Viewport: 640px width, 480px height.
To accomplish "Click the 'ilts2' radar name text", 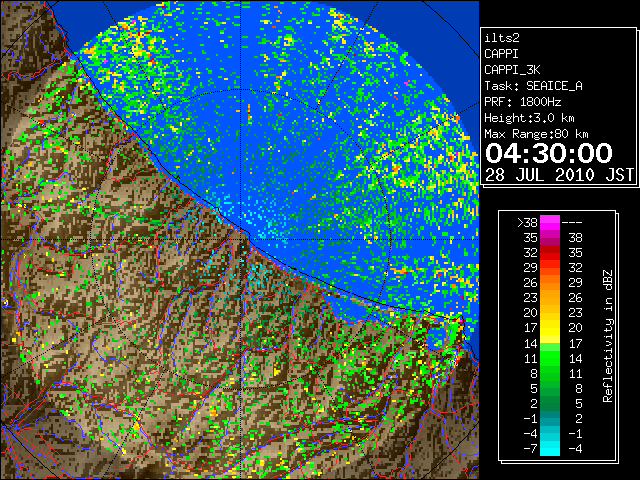I will point(502,38).
